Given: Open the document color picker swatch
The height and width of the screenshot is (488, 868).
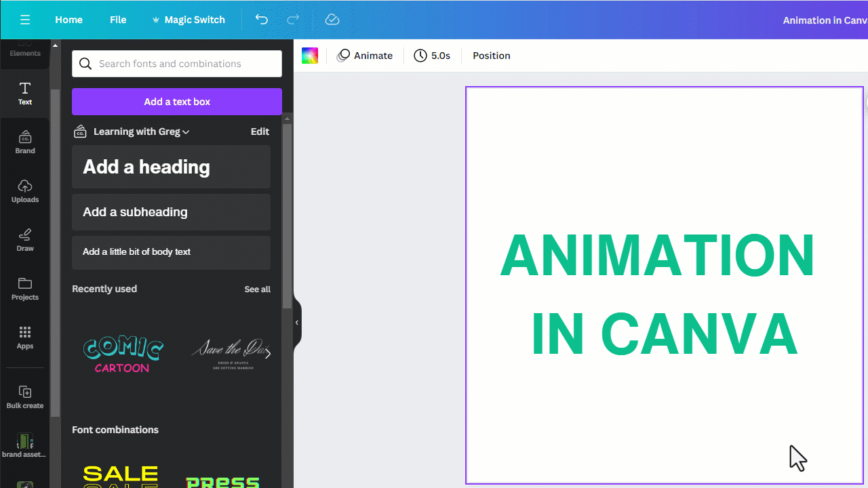Looking at the screenshot, I should pyautogui.click(x=310, y=56).
